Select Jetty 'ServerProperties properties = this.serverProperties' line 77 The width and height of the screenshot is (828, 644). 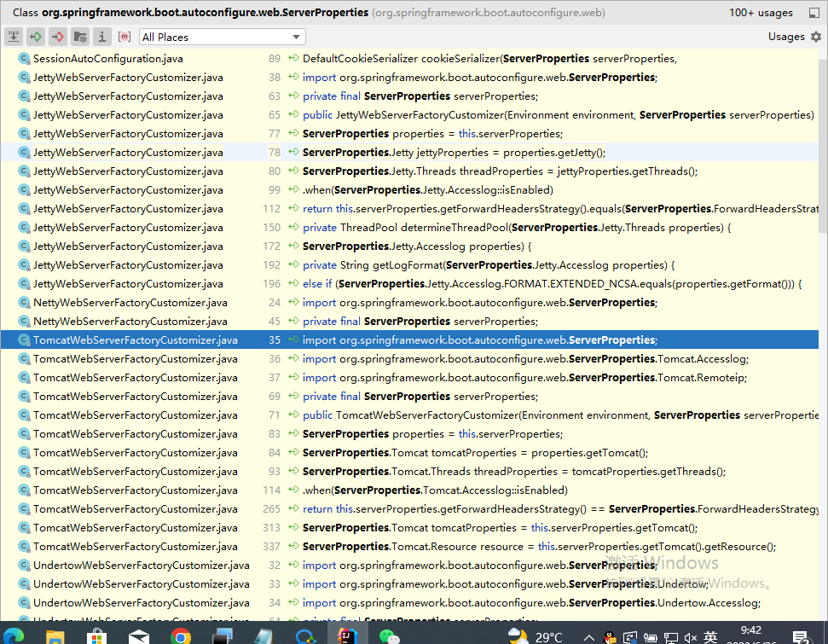pyautogui.click(x=432, y=134)
